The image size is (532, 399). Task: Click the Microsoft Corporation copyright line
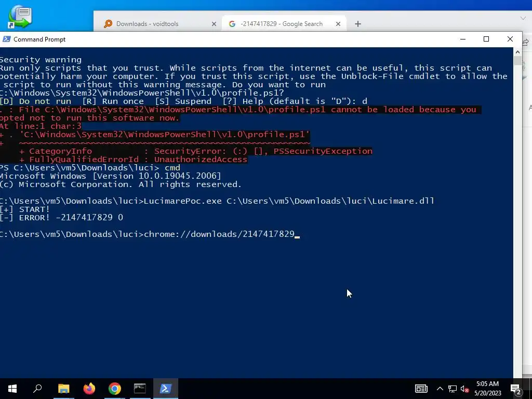(x=121, y=184)
